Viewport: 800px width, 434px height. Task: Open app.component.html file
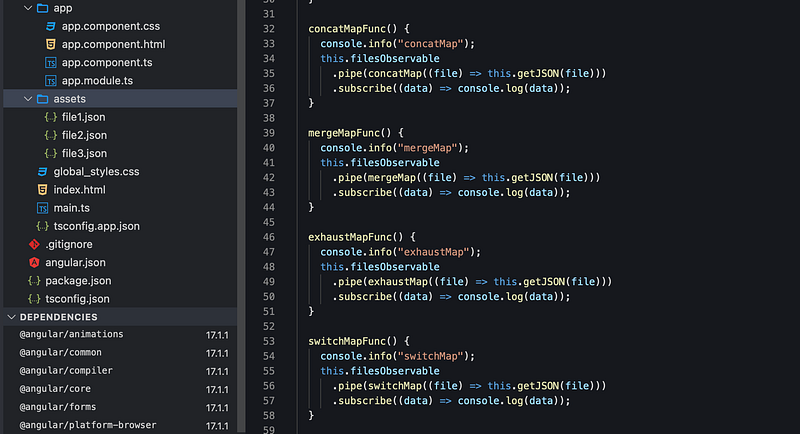[113, 44]
